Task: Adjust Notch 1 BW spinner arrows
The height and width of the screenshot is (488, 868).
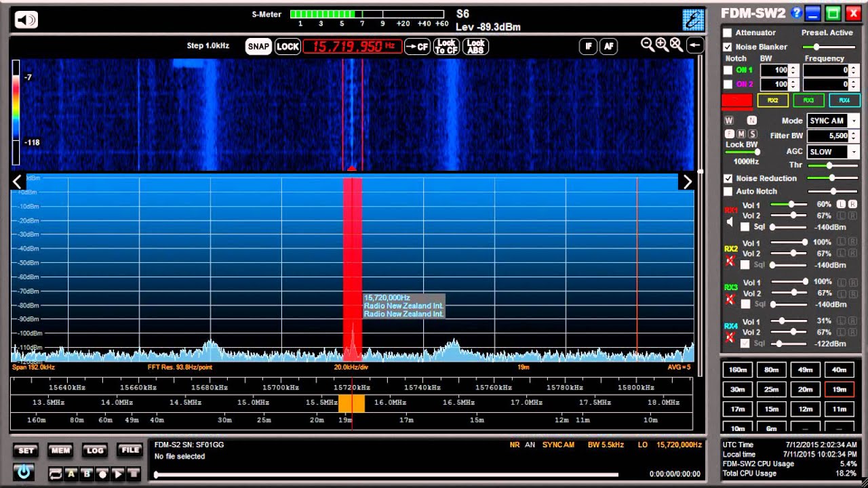Action: (x=793, y=70)
